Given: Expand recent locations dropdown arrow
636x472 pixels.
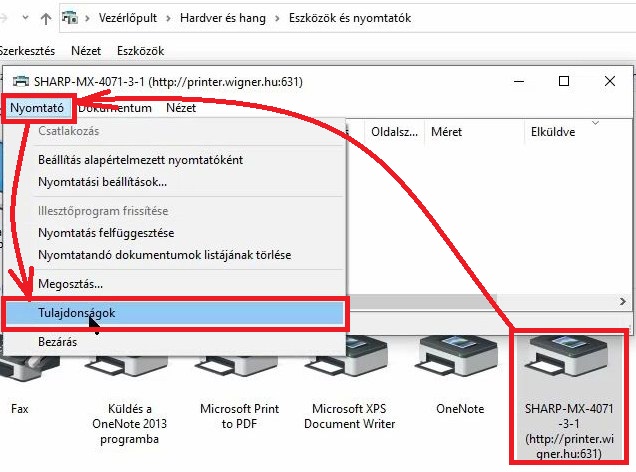Looking at the screenshot, I should click(x=25, y=18).
